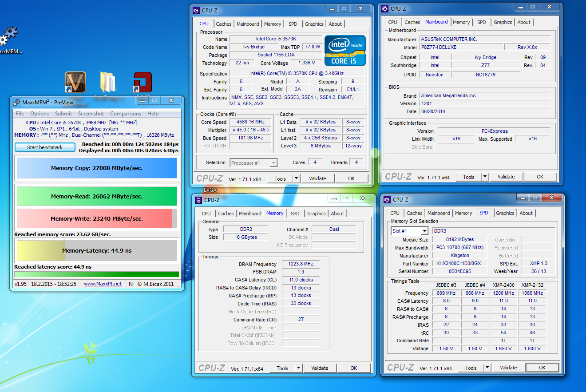Switch to Memory tab in SPD CPU-Z window
The image size is (586, 392).
(x=463, y=213)
